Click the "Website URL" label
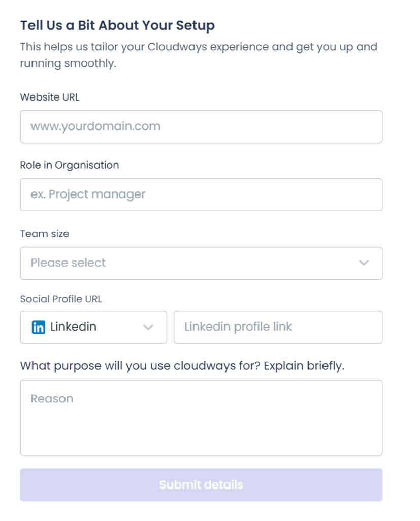The image size is (420, 521). (x=50, y=97)
